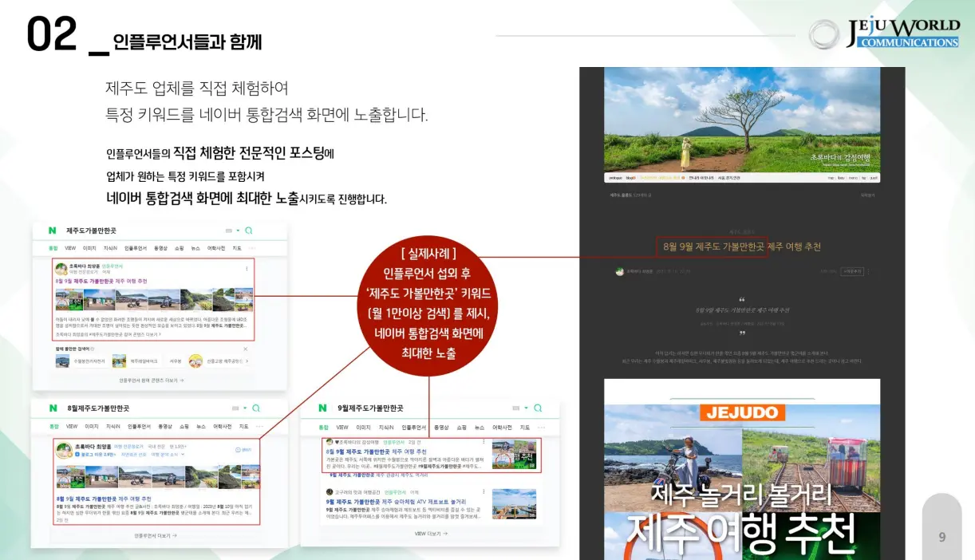Viewport: 975px width, 560px height.
Task: Click 초록바다 최양훈 avatar in 8월제주도가볼만한곳 results
Action: tap(64, 450)
